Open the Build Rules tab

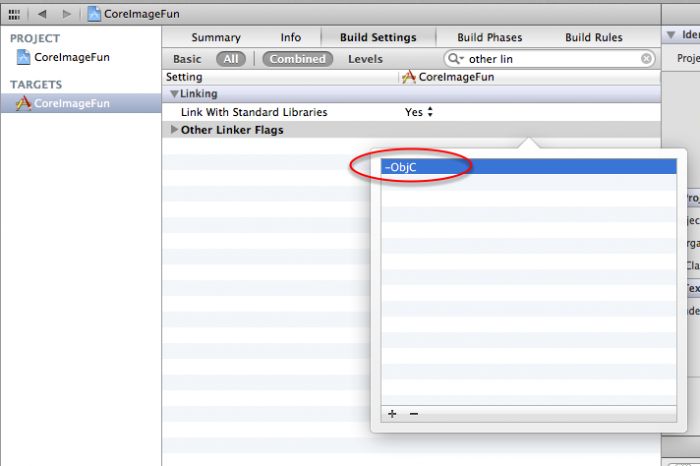pyautogui.click(x=594, y=37)
